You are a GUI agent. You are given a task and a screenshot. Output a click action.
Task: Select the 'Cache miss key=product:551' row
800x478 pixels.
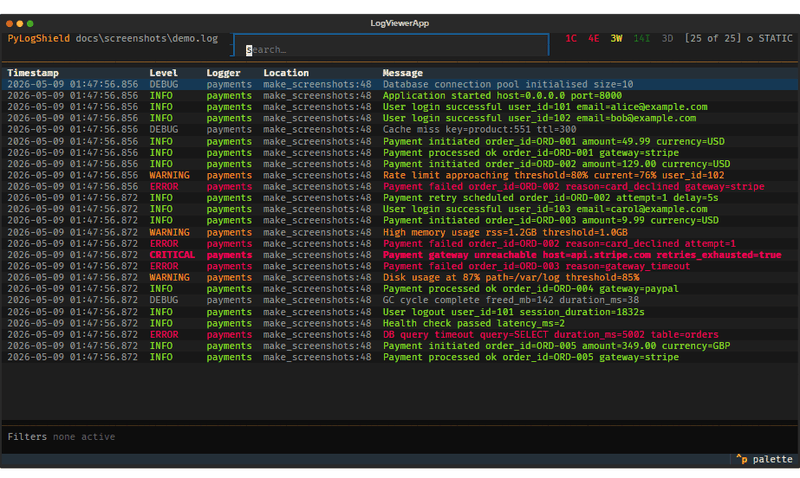point(400,130)
